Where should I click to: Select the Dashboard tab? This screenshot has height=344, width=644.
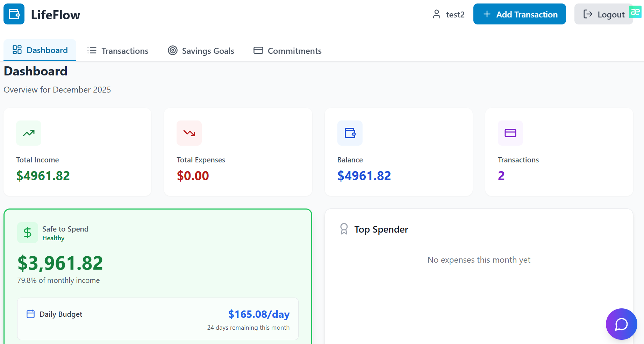click(x=40, y=50)
